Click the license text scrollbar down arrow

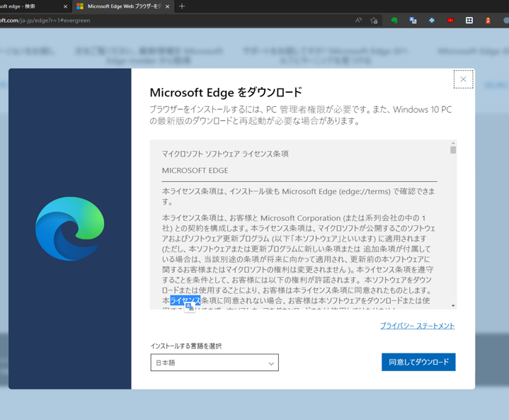pyautogui.click(x=453, y=306)
